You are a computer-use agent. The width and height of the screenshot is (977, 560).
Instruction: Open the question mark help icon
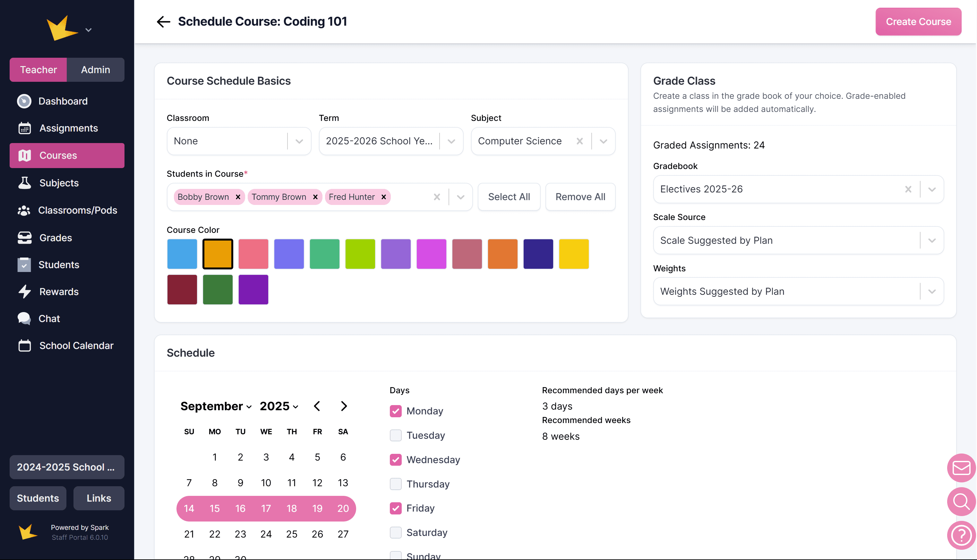click(x=961, y=535)
